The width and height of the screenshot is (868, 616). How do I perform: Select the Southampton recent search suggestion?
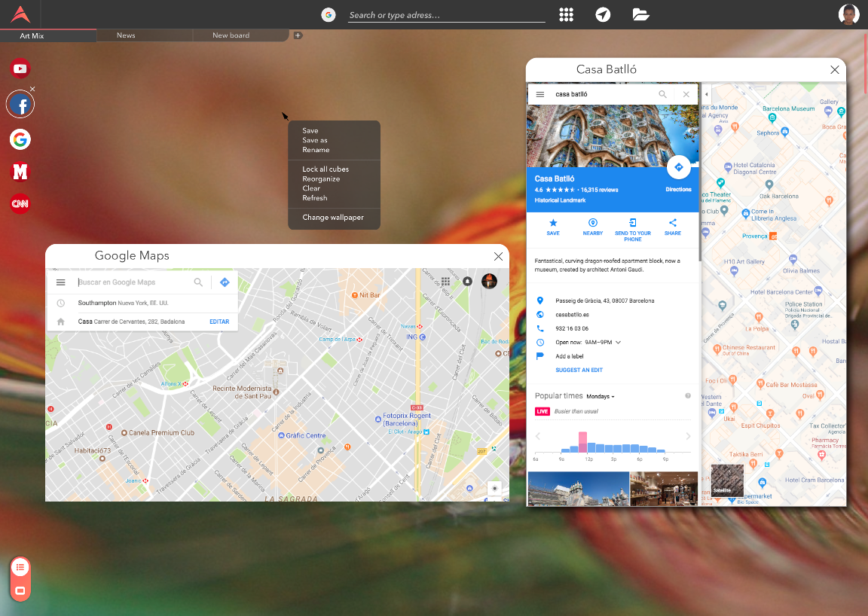click(143, 303)
